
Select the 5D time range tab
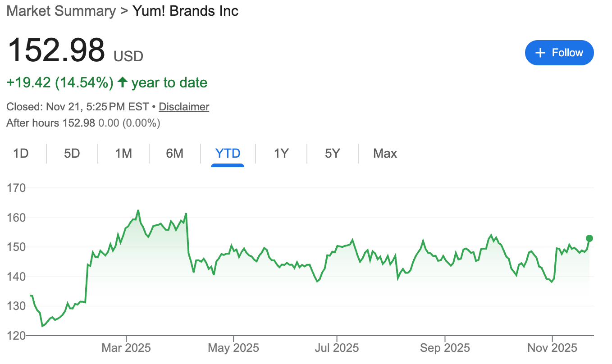pyautogui.click(x=72, y=154)
